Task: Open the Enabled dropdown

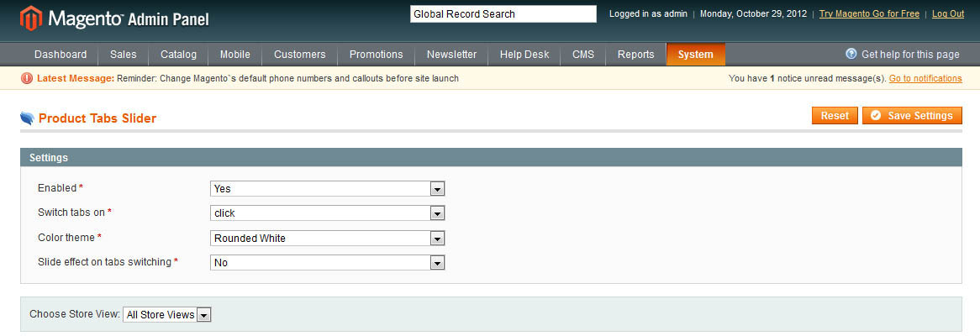Action: (326, 189)
